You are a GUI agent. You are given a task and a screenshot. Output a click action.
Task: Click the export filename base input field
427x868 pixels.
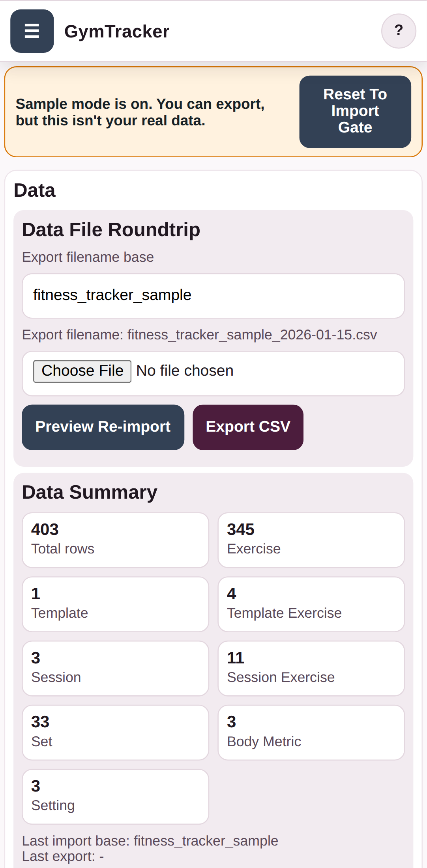[x=213, y=295]
